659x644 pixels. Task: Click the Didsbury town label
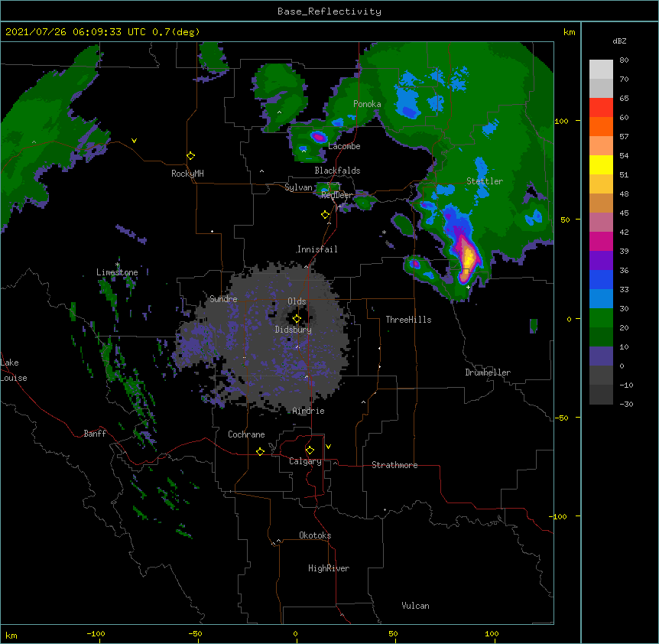click(294, 330)
